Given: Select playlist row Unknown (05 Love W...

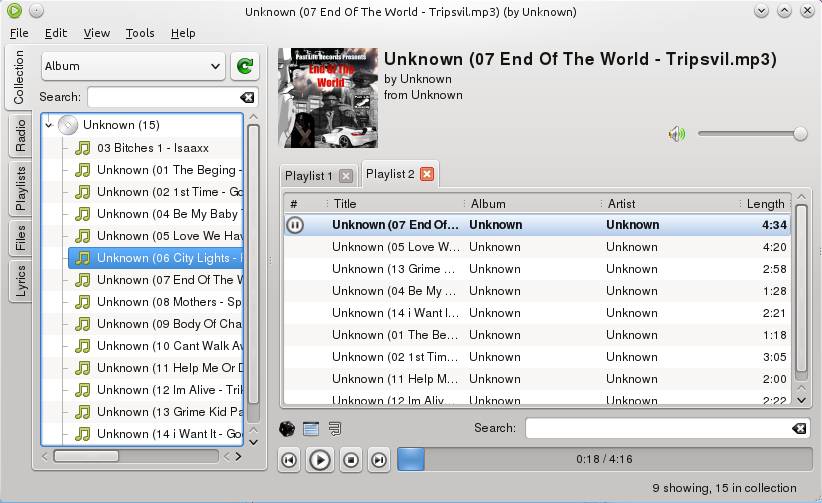Looking at the screenshot, I should (x=537, y=247).
